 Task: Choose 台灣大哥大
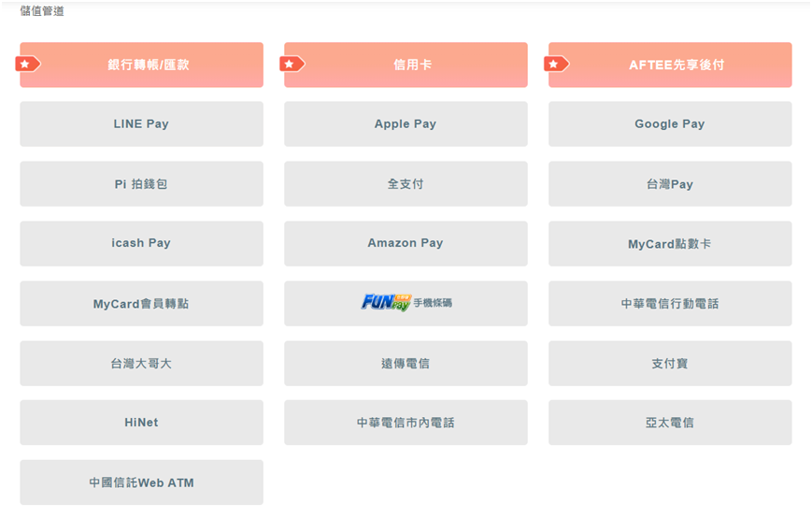tap(141, 363)
